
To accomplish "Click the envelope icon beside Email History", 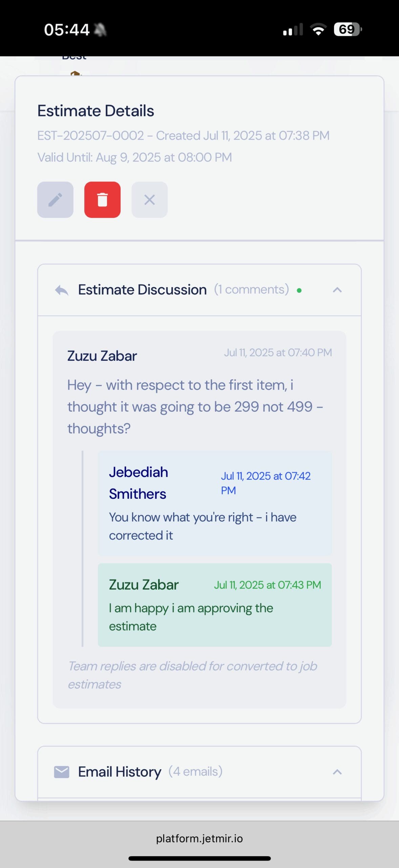I will 62,772.
